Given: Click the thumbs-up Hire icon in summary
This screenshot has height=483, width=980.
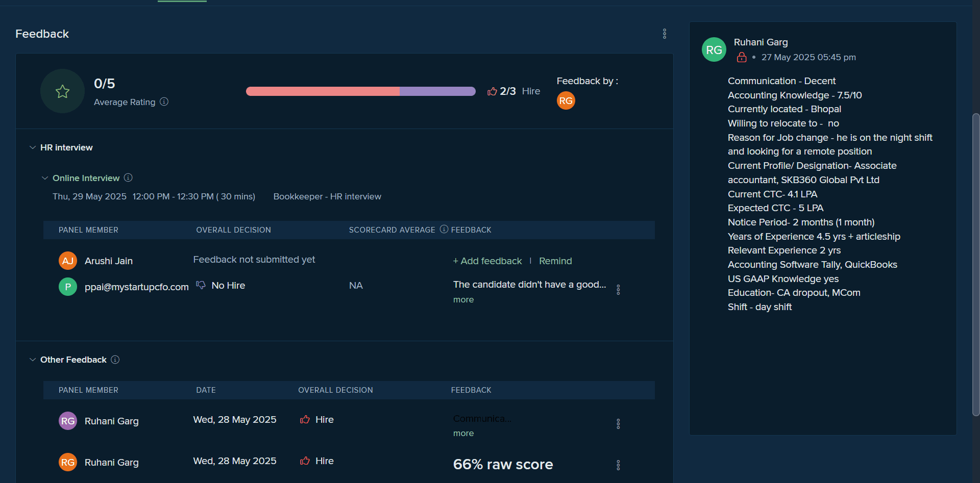Looking at the screenshot, I should tap(492, 91).
